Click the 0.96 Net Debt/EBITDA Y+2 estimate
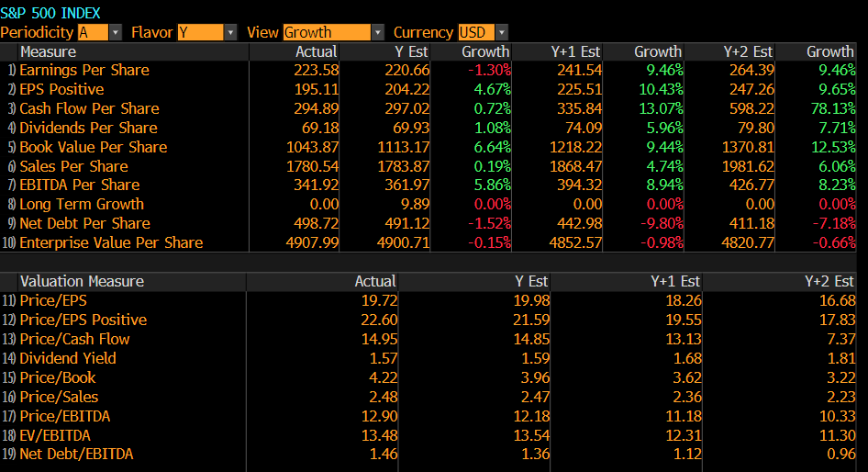Image resolution: width=868 pixels, height=472 pixels. click(x=840, y=455)
